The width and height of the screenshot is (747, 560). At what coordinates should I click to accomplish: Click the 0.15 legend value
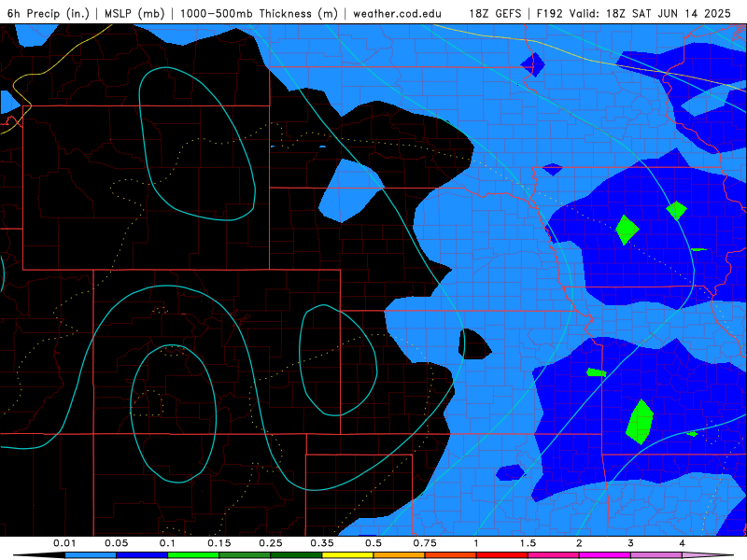219,543
